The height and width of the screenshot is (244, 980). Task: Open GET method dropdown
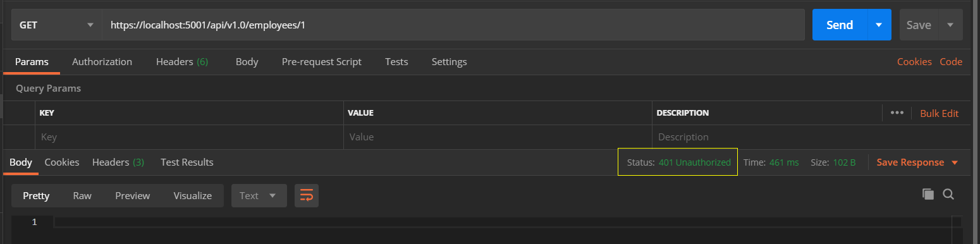click(x=57, y=25)
